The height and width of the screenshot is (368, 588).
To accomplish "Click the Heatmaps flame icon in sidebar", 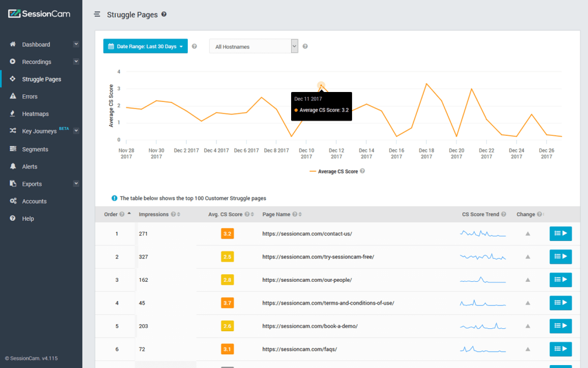I will pos(13,113).
